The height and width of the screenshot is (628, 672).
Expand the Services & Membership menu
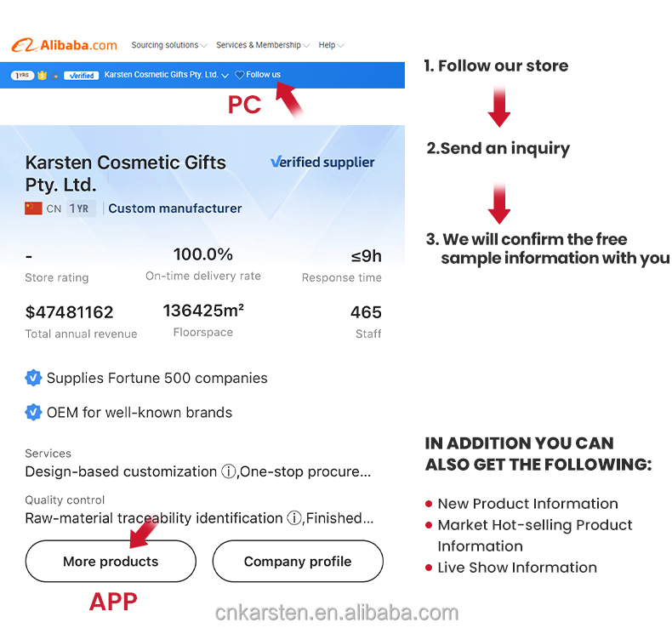262,45
